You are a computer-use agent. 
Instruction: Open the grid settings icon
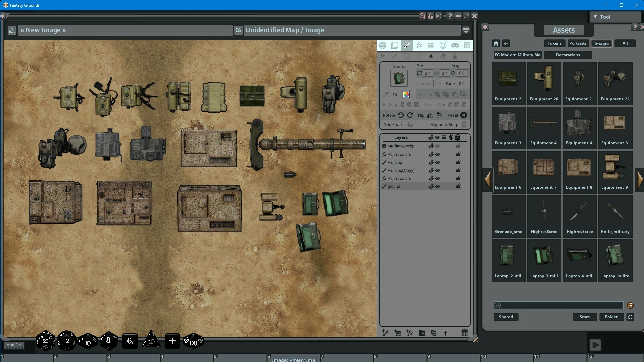pos(467,45)
